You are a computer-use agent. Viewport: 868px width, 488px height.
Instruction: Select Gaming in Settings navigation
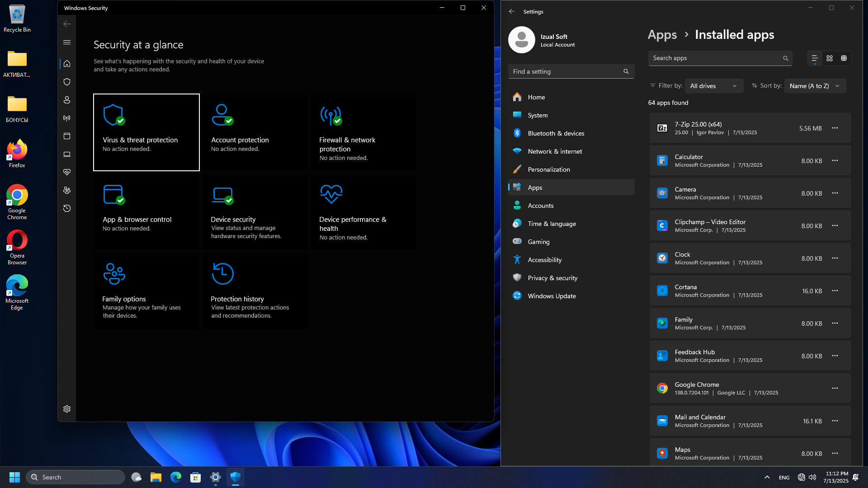pos(571,242)
